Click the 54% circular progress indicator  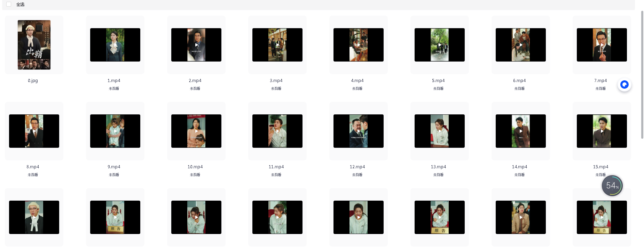point(612,186)
